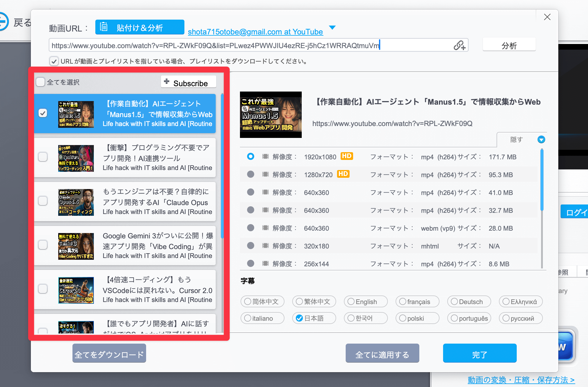588x387 pixels.
Task: Open the 動画の変換・圧縮・保存方法 link
Action: pyautogui.click(x=520, y=380)
